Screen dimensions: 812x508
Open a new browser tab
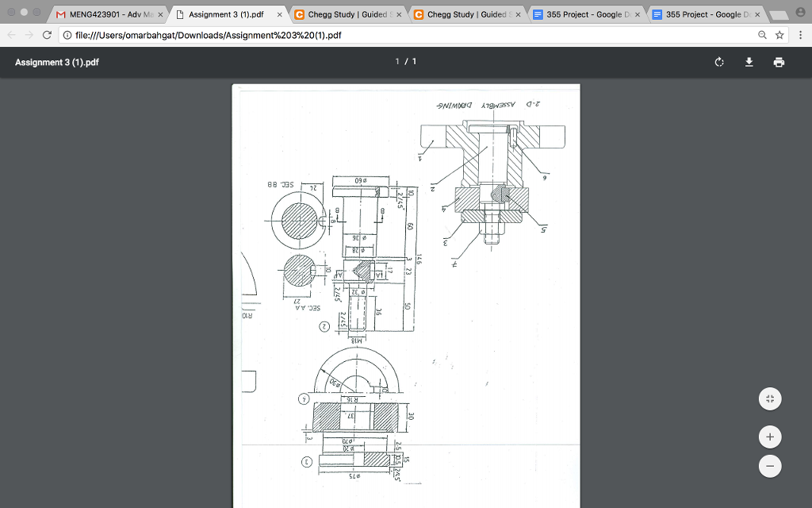pos(779,15)
